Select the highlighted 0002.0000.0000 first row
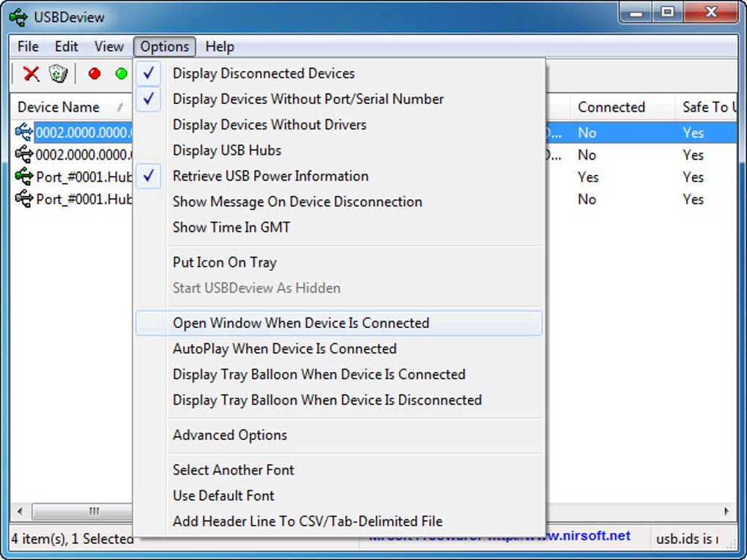The image size is (747, 560). click(83, 132)
